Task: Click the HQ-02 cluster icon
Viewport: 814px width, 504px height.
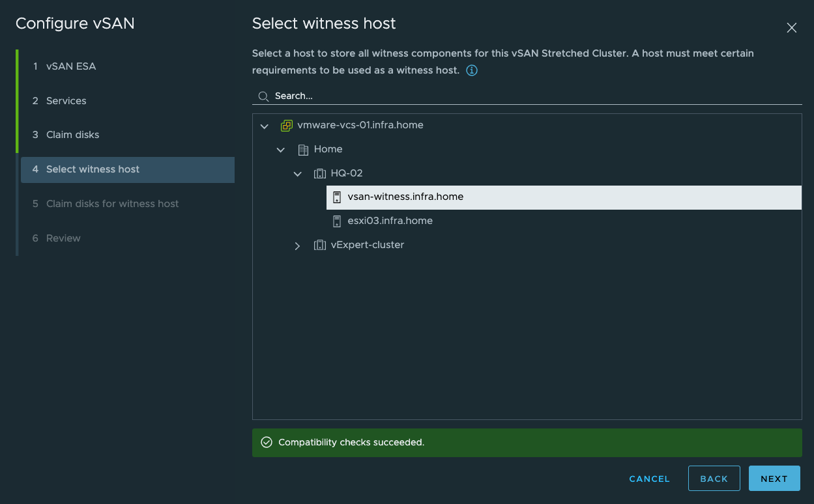Action: tap(320, 173)
